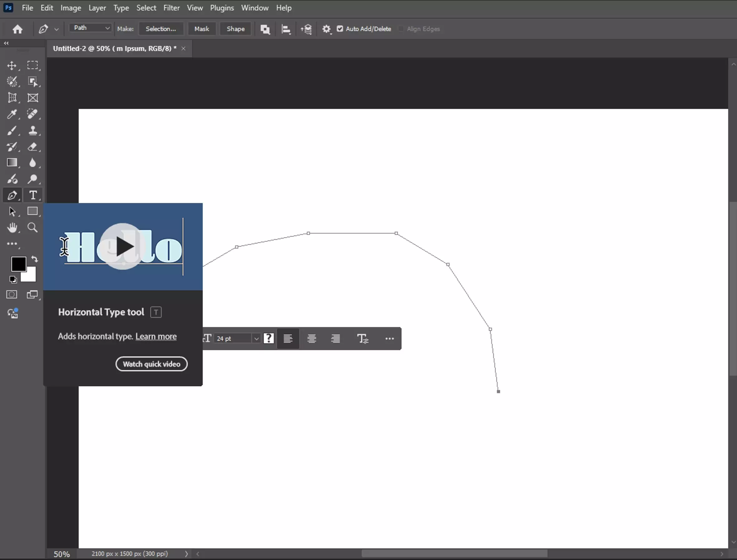The image size is (737, 560).
Task: Click the Watch quick video button
Action: tap(151, 364)
